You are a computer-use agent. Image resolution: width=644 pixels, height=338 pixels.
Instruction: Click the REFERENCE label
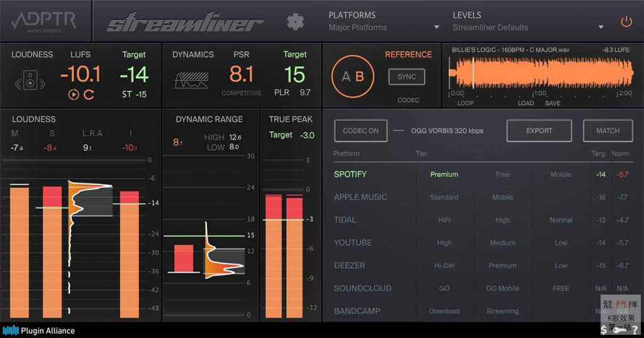click(x=408, y=55)
